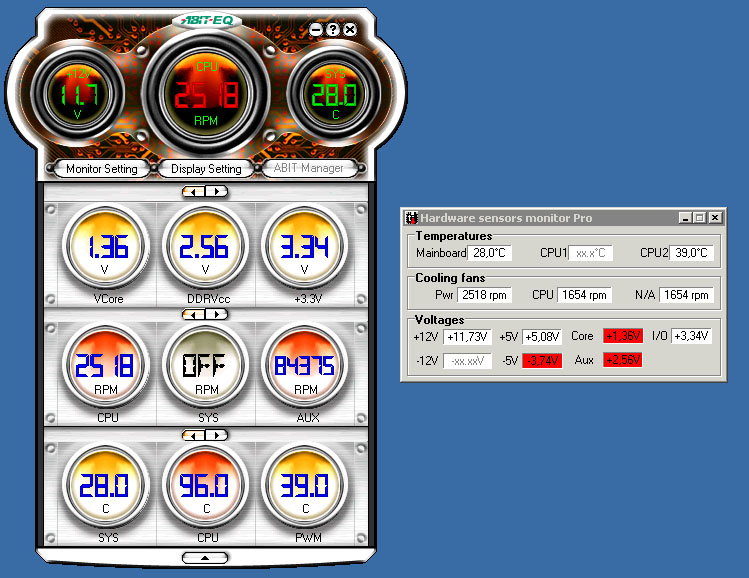Screen dimensions: 749x578
Task: Close the ABIT EQ window
Action: click(x=350, y=30)
